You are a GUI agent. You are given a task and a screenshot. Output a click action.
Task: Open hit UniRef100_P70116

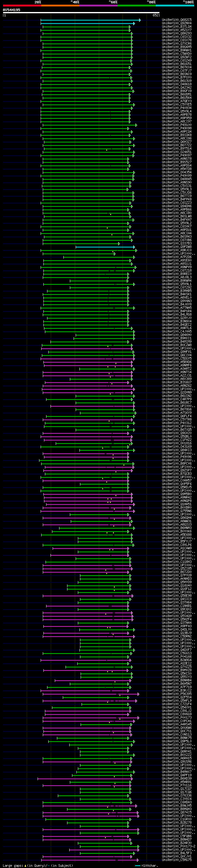tap(177, 785)
